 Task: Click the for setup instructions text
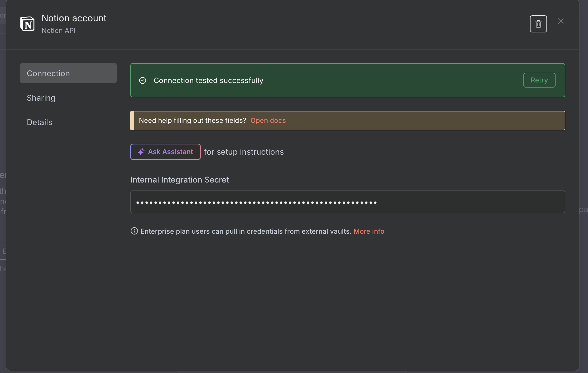244,152
